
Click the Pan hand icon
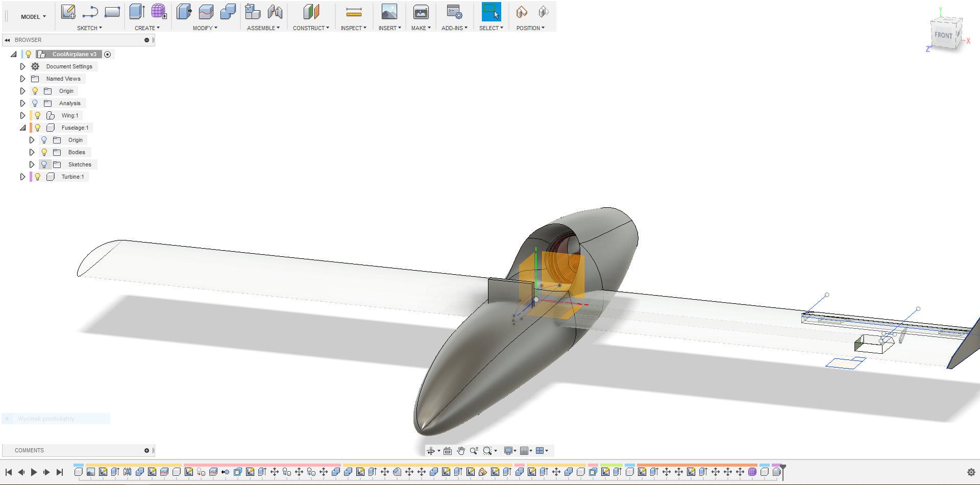(461, 450)
